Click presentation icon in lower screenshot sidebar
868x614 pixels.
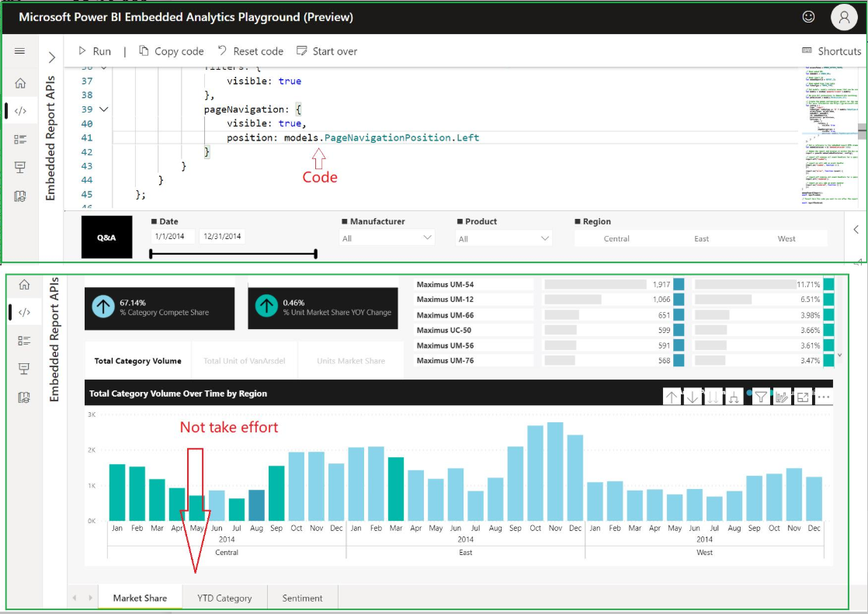point(24,369)
